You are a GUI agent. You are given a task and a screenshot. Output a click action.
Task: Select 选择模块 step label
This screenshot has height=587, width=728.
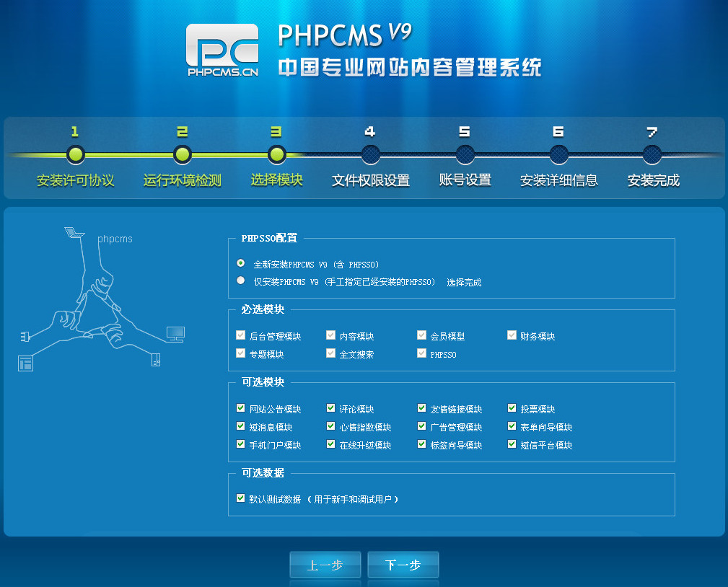[277, 180]
